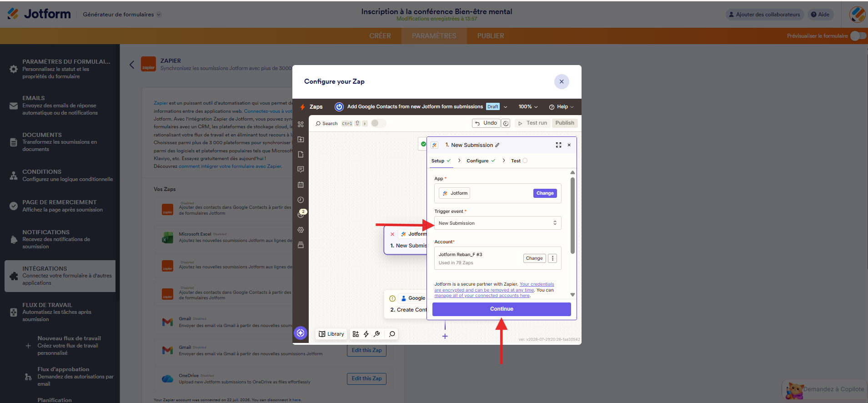Toggle Prévisualiser le formulaire switch
Image resolution: width=868 pixels, height=403 pixels.
coord(858,36)
